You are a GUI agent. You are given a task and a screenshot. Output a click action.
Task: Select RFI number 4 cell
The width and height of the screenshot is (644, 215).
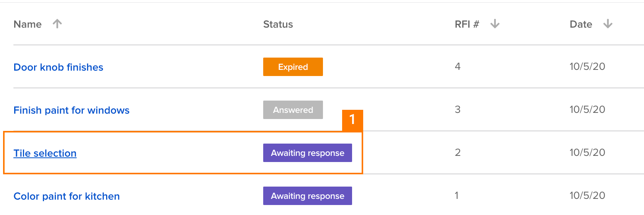pos(457,66)
